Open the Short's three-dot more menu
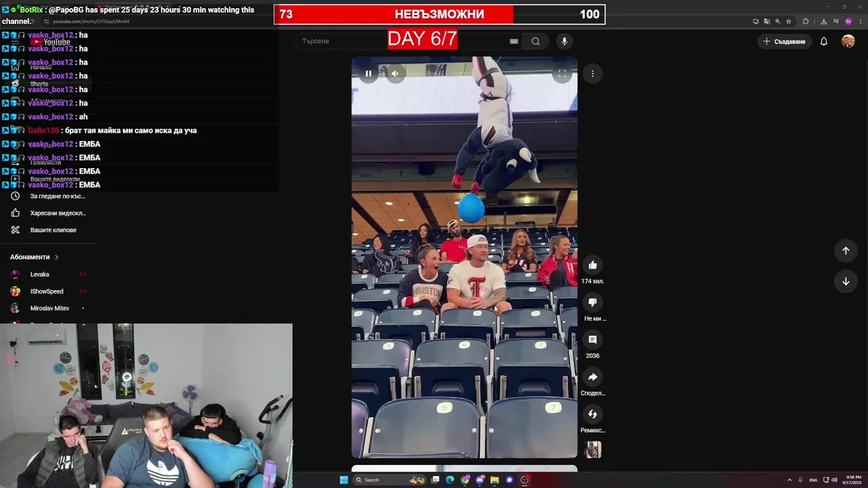 (x=592, y=73)
